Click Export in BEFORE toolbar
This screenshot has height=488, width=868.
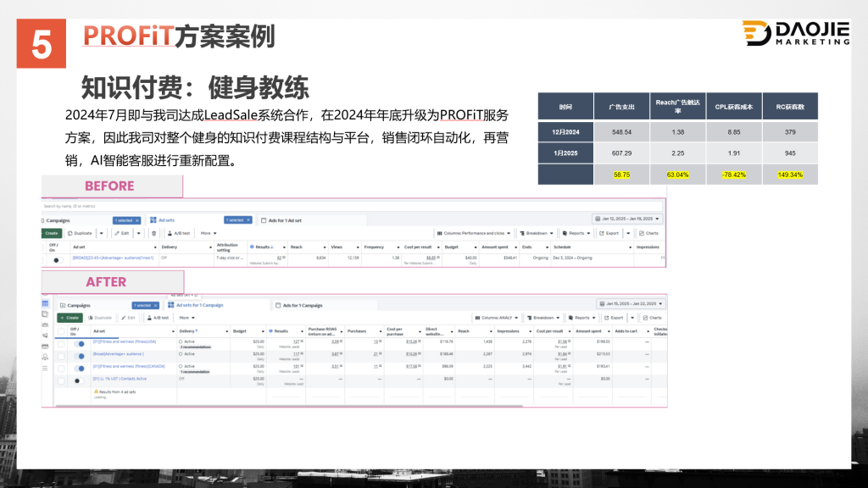click(609, 234)
